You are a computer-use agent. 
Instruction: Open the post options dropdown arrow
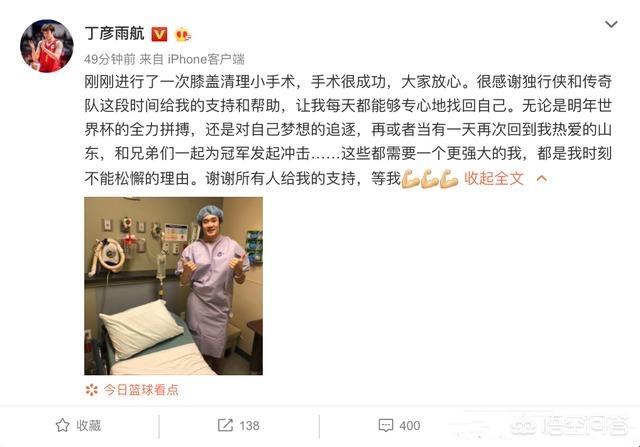click(x=611, y=24)
